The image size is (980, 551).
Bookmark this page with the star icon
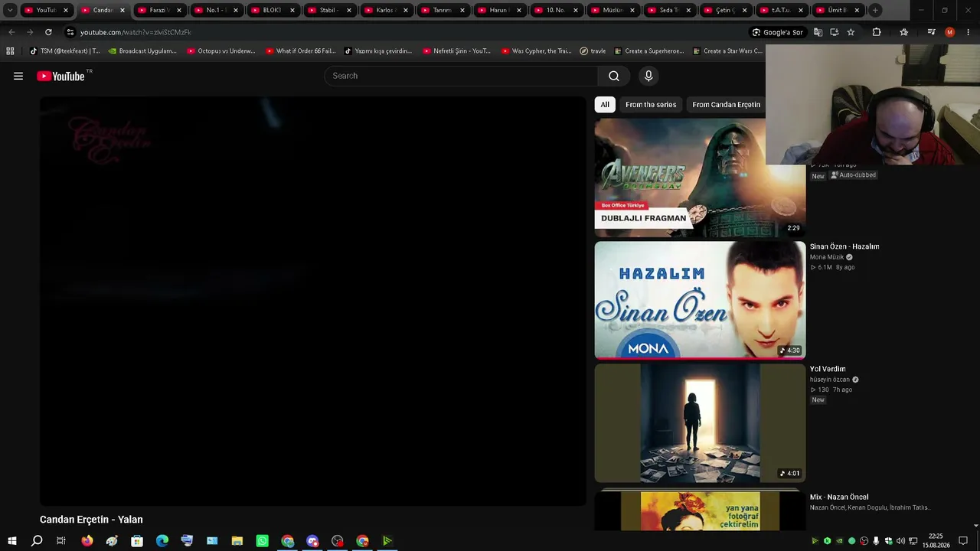[x=851, y=32]
